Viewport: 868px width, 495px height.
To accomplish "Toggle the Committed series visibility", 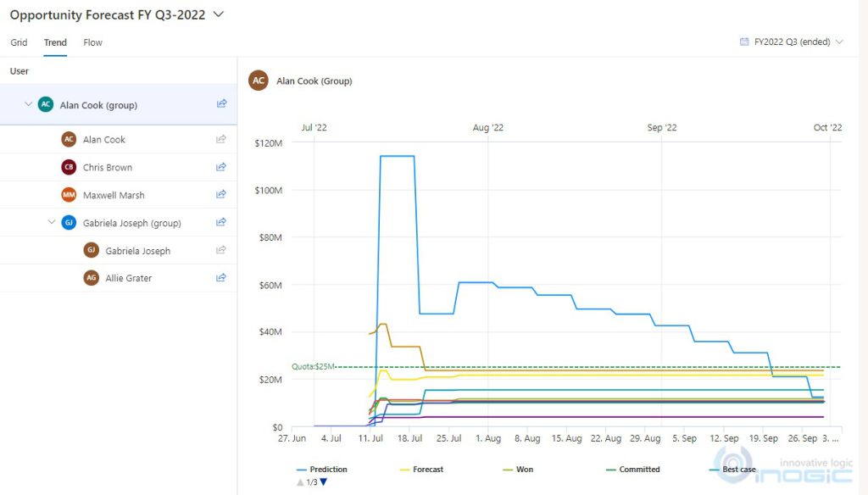I will point(640,469).
